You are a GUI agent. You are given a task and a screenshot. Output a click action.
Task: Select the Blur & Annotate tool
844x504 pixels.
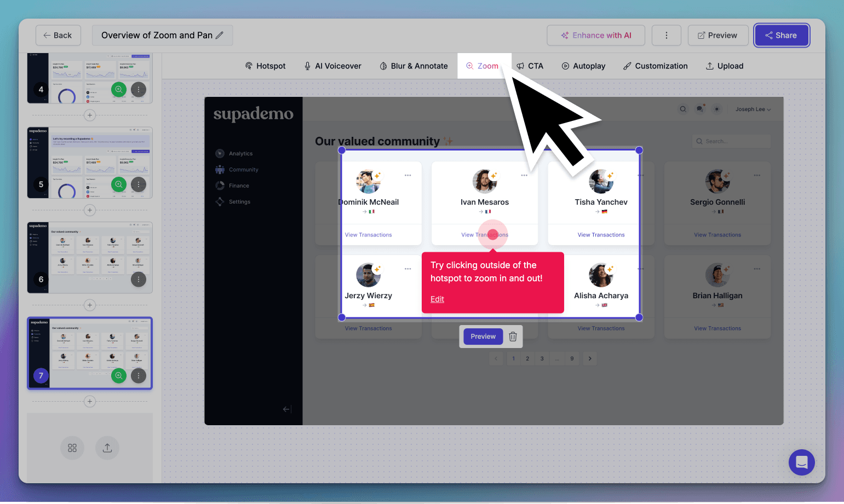click(414, 66)
